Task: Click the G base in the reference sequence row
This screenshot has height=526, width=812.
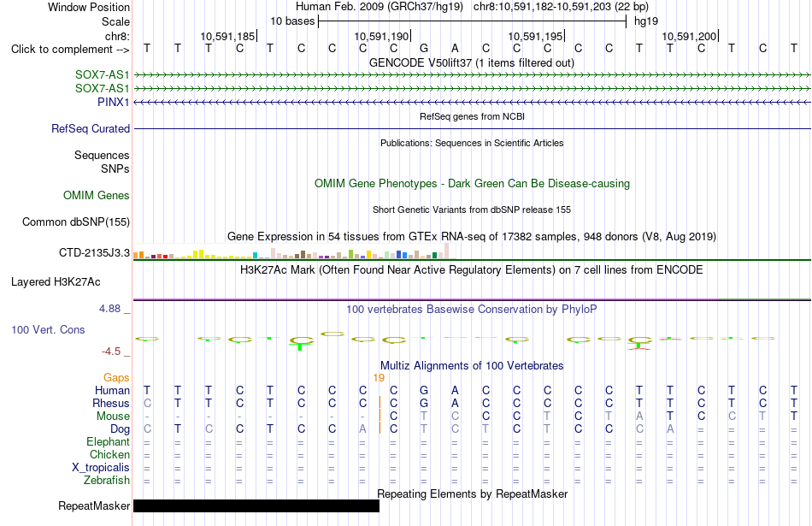Action: click(424, 48)
